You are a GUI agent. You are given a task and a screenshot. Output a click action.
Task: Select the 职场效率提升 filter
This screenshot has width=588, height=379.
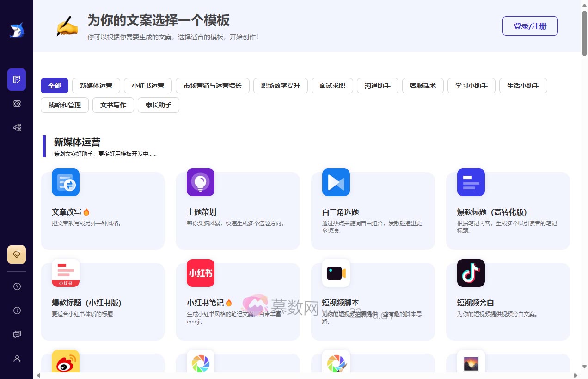pyautogui.click(x=280, y=86)
